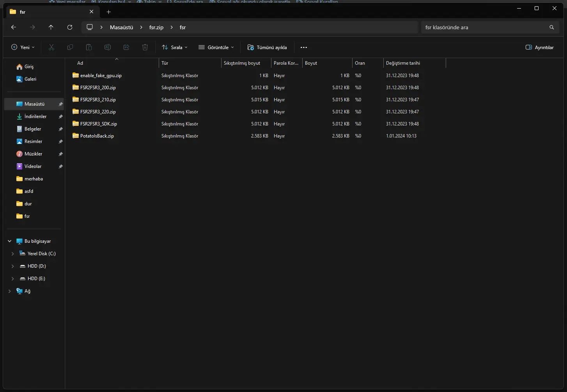This screenshot has height=392, width=567.
Task: Open the Yeni dropdown menu
Action: pyautogui.click(x=23, y=47)
